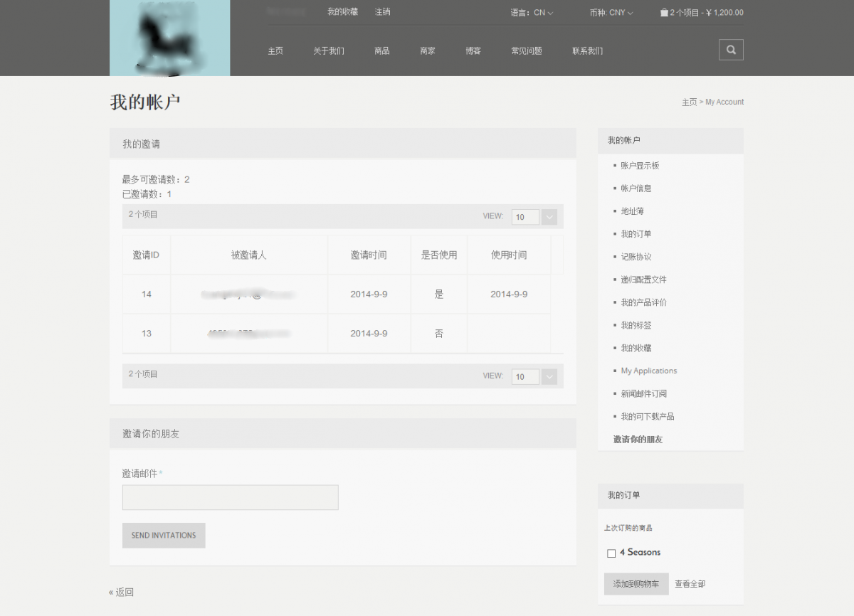Click 注销 in the top bar

[382, 12]
